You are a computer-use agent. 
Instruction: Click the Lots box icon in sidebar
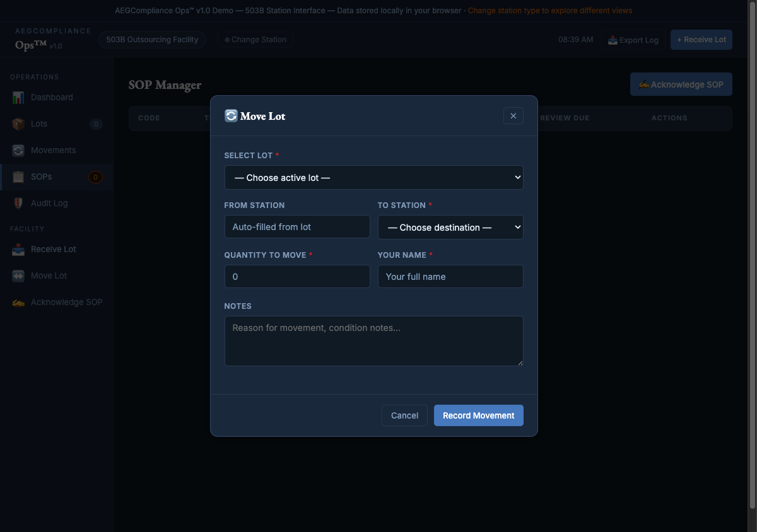click(x=18, y=124)
